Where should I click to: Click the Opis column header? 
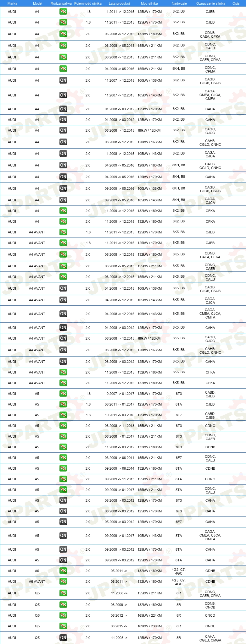[x=236, y=3]
